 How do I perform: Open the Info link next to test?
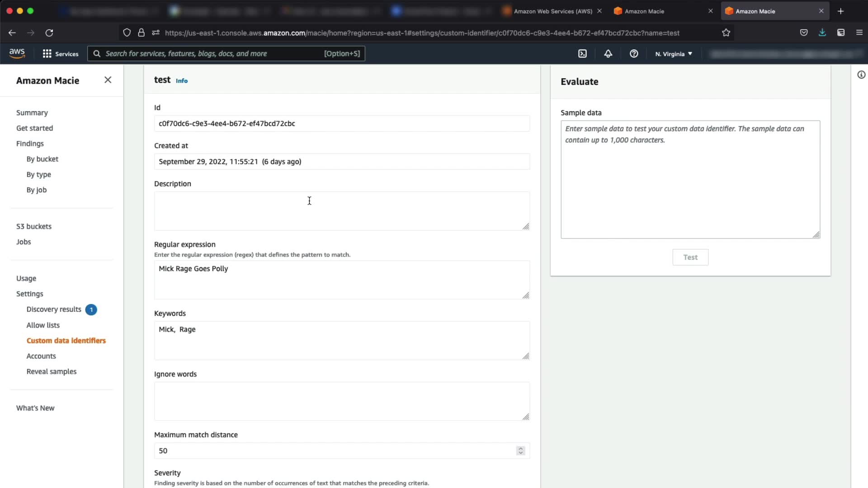182,81
